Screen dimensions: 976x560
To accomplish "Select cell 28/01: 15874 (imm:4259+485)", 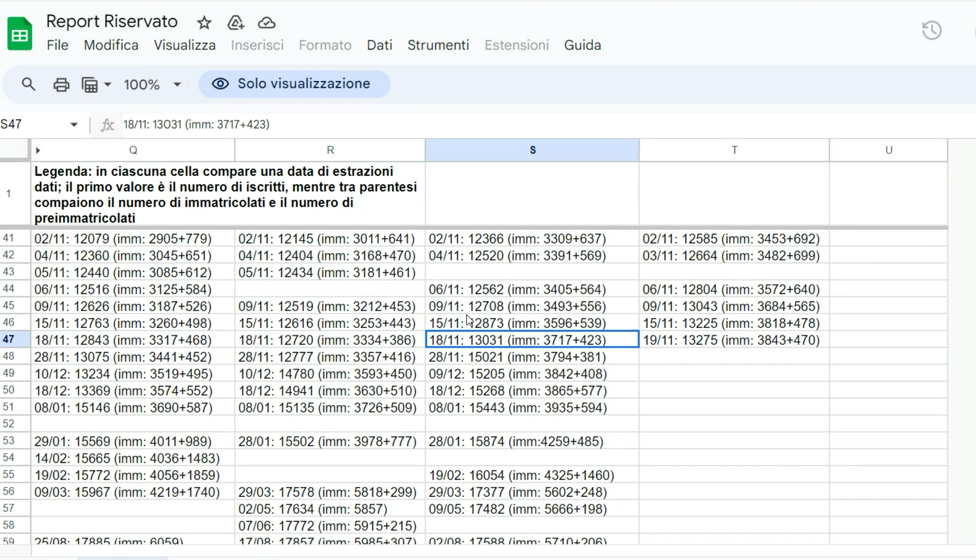I will point(532,441).
